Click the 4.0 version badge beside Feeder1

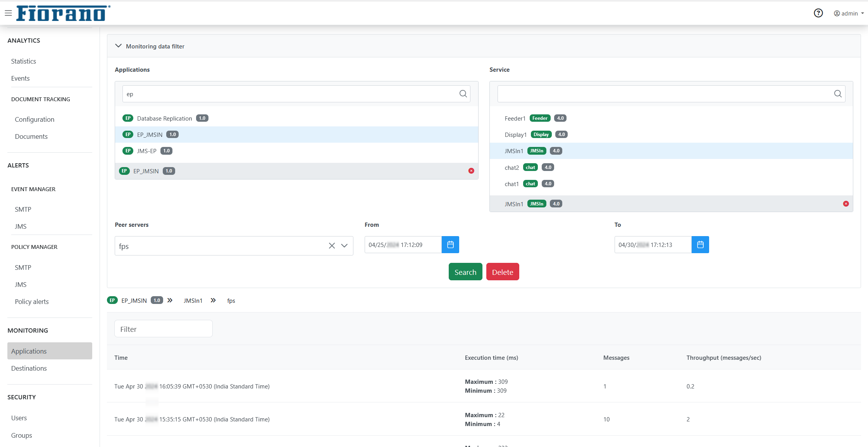pos(560,118)
